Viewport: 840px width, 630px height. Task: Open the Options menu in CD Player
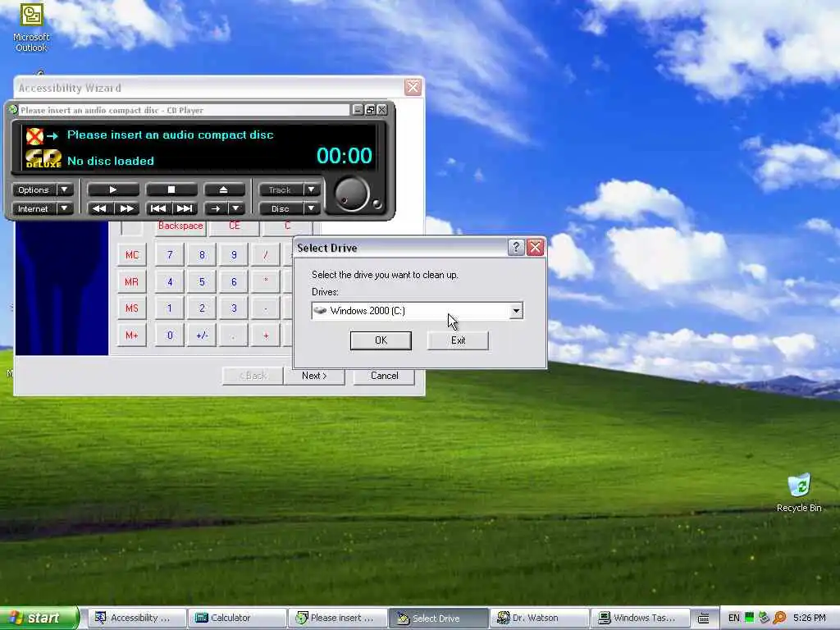click(x=33, y=189)
